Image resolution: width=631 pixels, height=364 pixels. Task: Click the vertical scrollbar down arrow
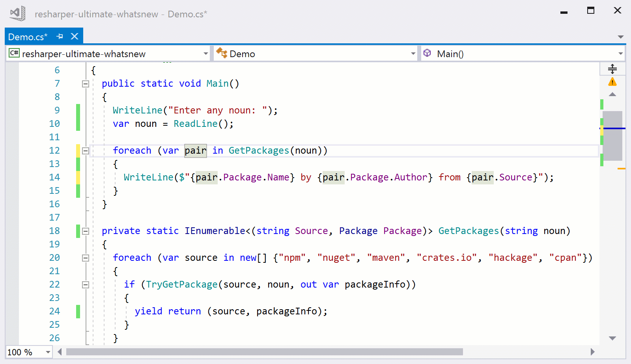coord(612,338)
